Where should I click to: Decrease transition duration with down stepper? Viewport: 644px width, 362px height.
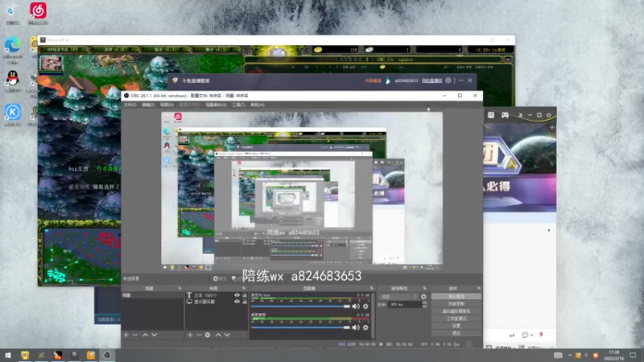(x=424, y=306)
